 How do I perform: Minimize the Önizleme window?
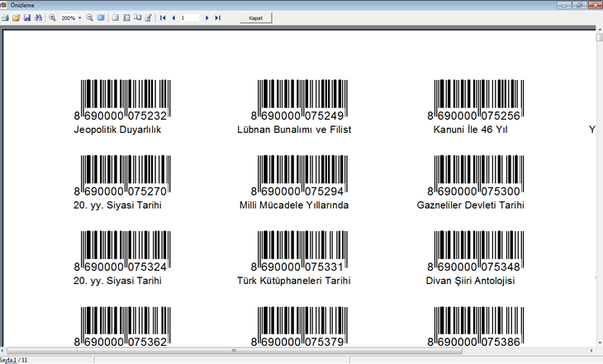tap(564, 5)
